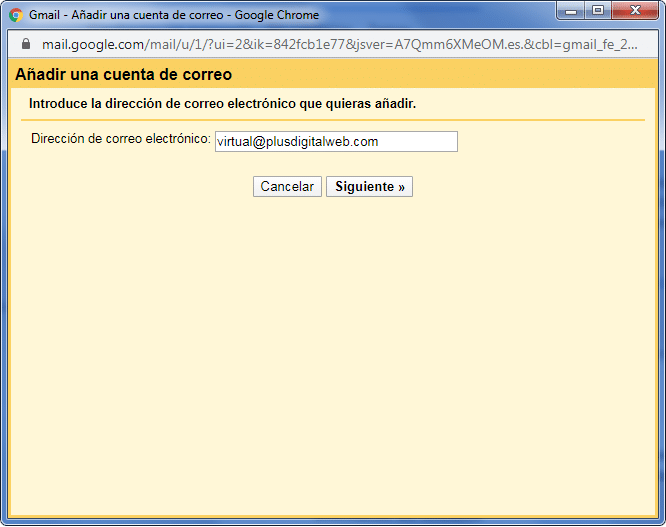The height and width of the screenshot is (527, 666).
Task: Click the word 'virtual' in the email field
Action: (234, 142)
